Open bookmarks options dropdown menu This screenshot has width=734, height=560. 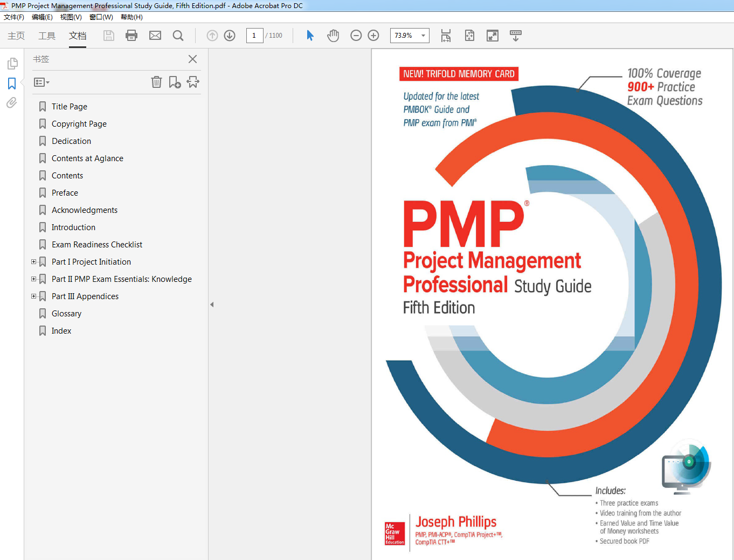tap(41, 82)
